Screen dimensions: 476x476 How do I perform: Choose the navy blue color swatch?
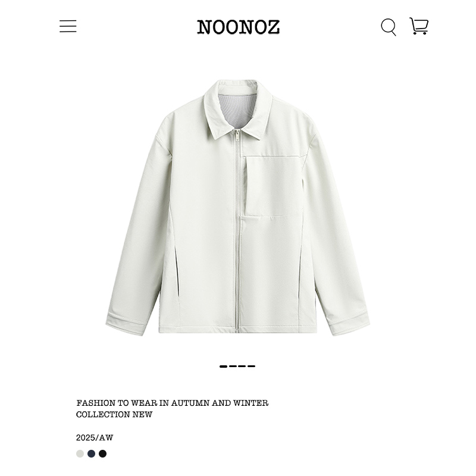92,453
